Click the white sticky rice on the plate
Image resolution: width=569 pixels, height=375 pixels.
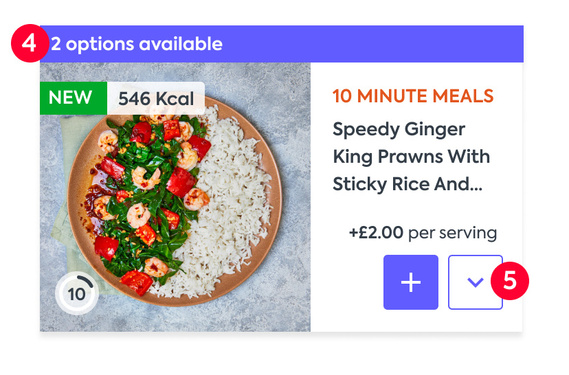[x=232, y=207]
